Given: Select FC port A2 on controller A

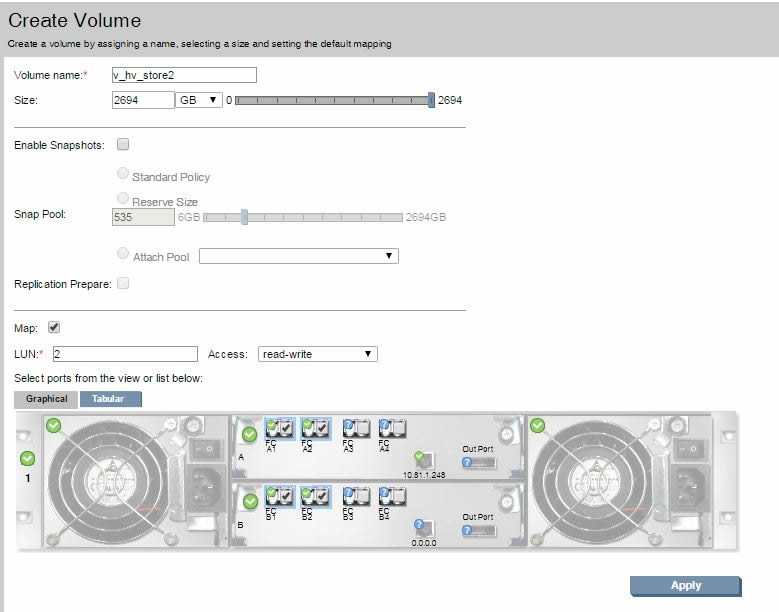Looking at the screenshot, I should (x=316, y=428).
